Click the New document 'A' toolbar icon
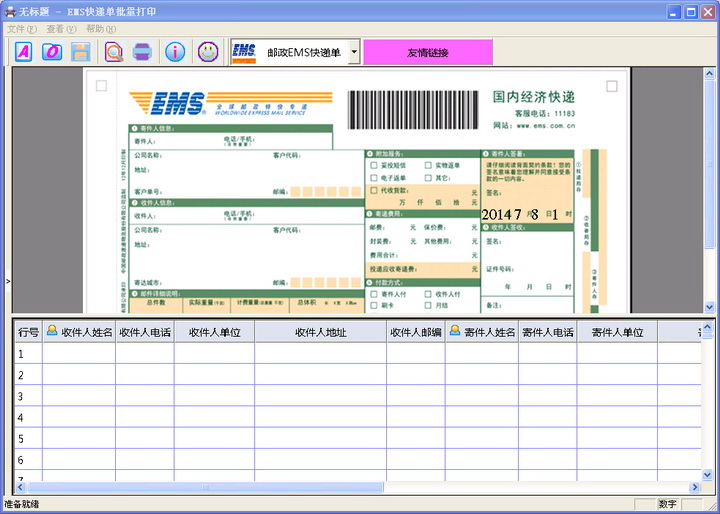 coord(23,52)
